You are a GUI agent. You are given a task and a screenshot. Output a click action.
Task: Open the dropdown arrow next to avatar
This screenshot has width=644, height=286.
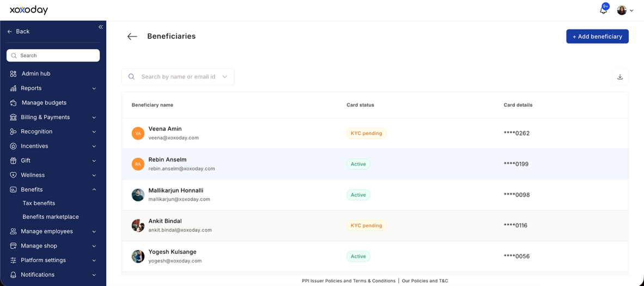[x=631, y=11]
